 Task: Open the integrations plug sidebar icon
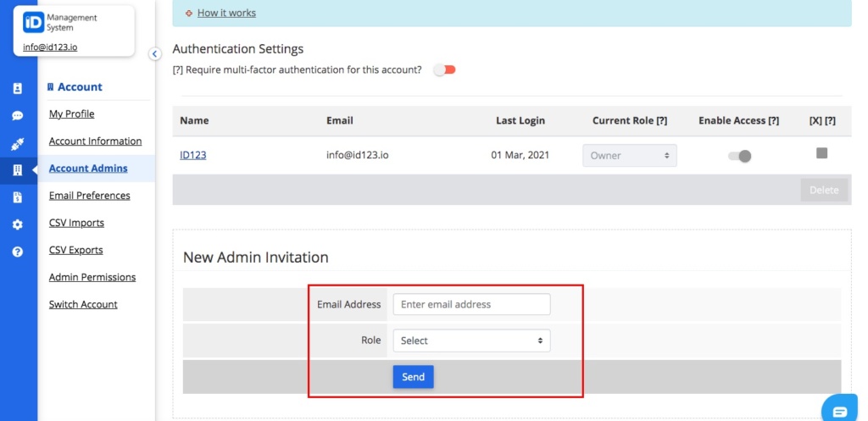(18, 144)
